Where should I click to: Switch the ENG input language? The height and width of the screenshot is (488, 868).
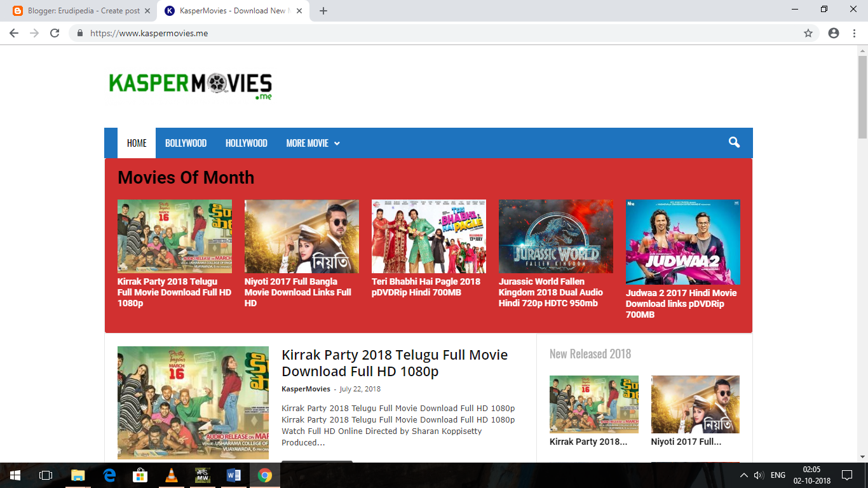coord(778,475)
